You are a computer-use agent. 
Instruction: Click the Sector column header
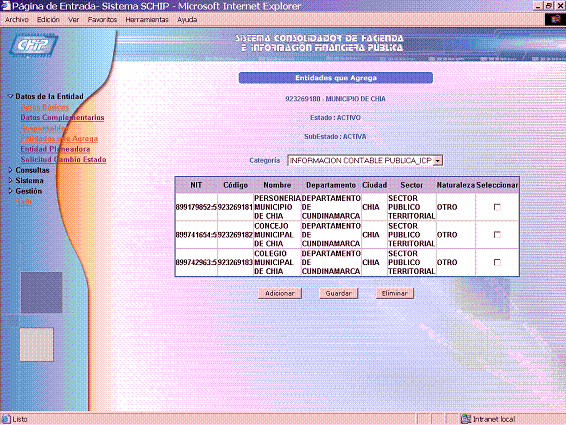click(x=412, y=185)
